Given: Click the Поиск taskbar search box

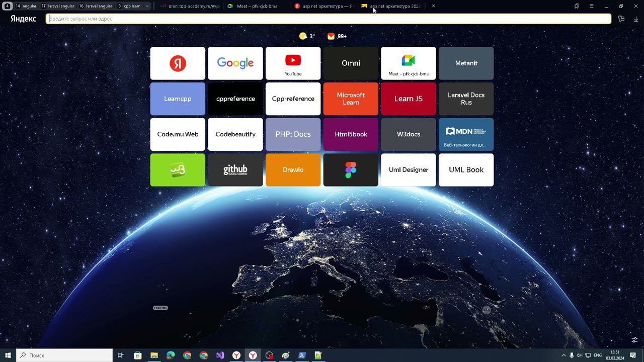Looking at the screenshot, I should [x=64, y=355].
